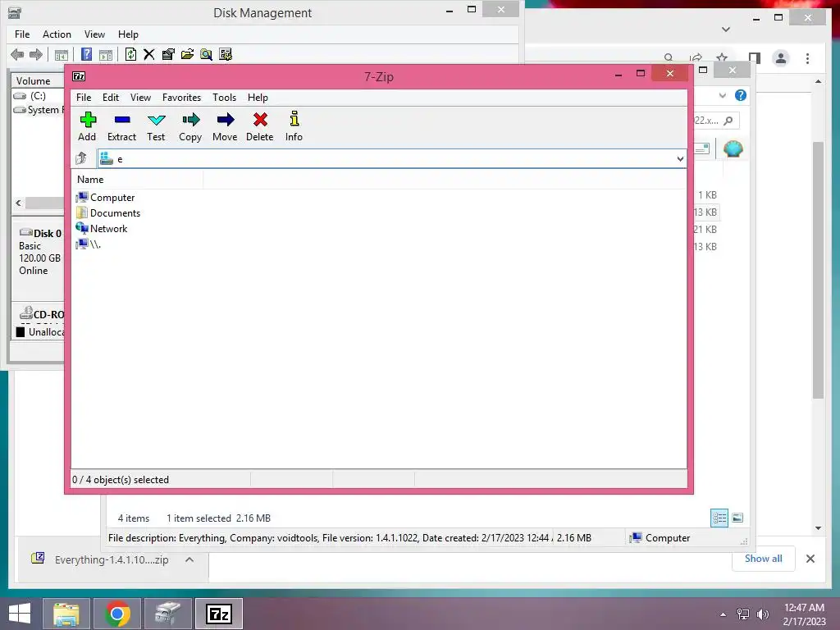Switch Explorer to large icons view
Viewport: 840px width, 630px height.
click(737, 518)
